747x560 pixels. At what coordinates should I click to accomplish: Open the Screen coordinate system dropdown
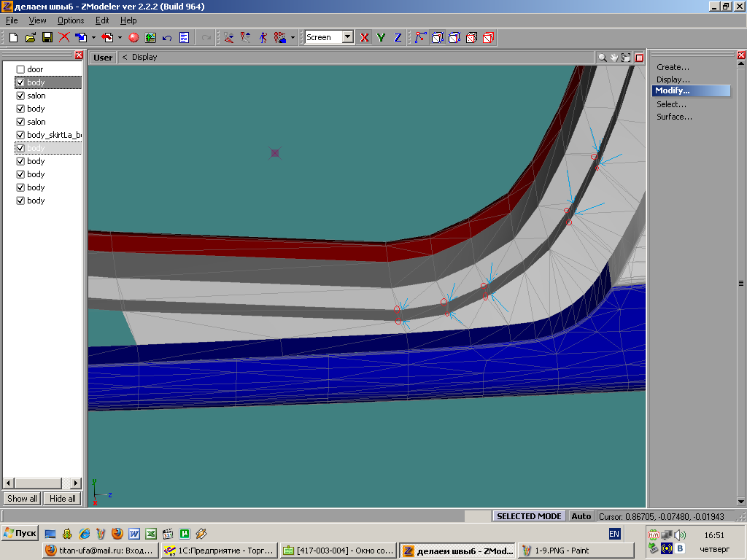347,37
